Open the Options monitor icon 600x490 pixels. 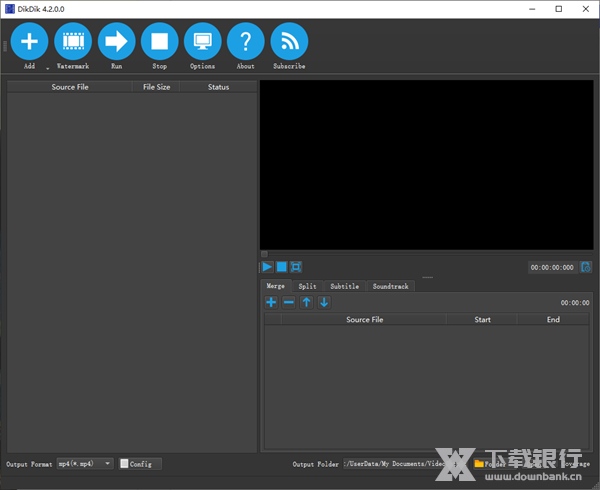tap(202, 42)
